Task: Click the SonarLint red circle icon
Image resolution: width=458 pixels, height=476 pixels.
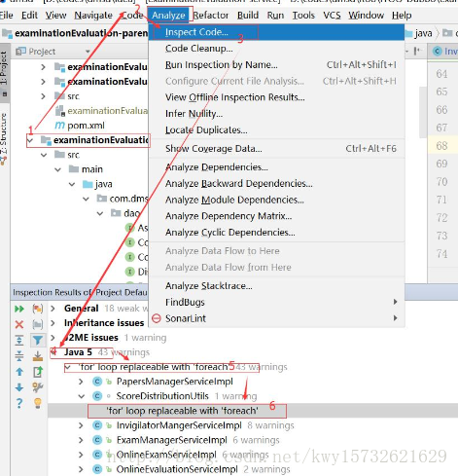Action: coord(157,318)
